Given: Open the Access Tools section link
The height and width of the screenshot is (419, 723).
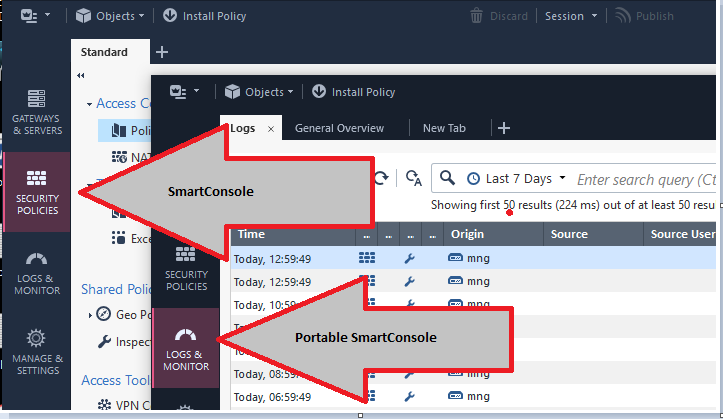Looking at the screenshot, I should [116, 380].
